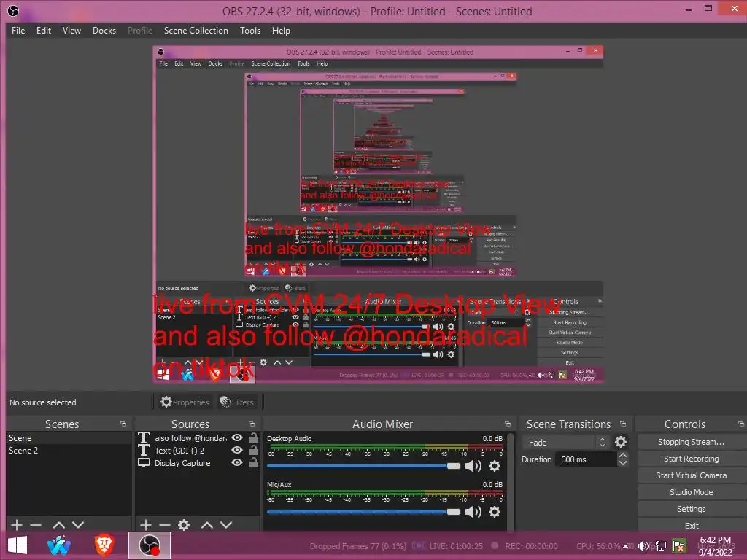747x560 pixels.
Task: Open source Properties button in preview toolbar
Action: pos(185,402)
